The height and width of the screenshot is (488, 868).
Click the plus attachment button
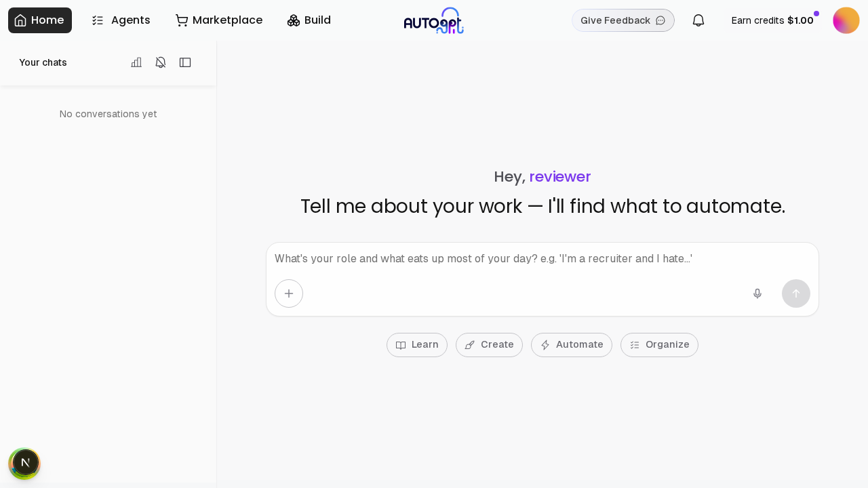click(289, 293)
